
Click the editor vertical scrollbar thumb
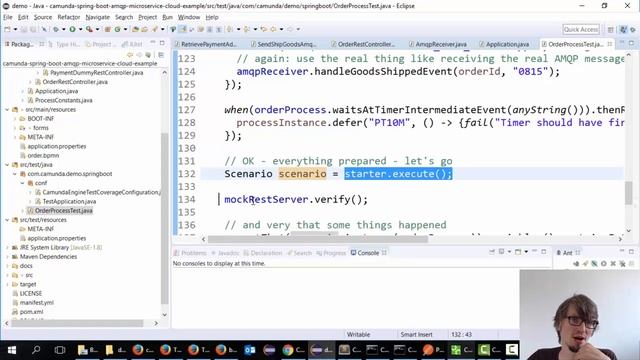[628, 193]
